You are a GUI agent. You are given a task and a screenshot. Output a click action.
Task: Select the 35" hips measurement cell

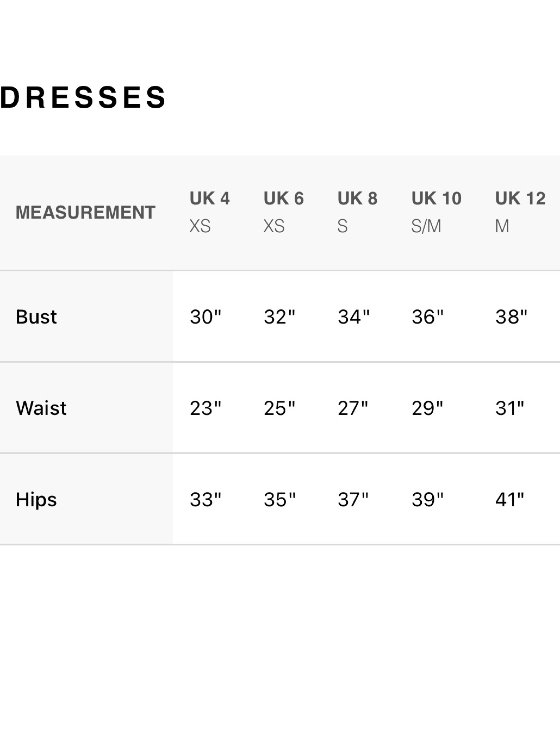tap(280, 499)
